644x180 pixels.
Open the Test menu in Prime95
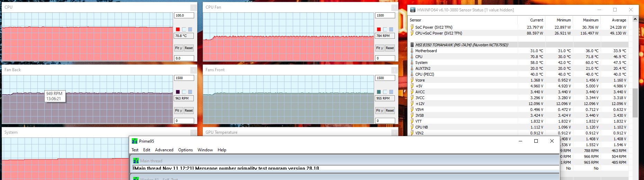[135, 150]
